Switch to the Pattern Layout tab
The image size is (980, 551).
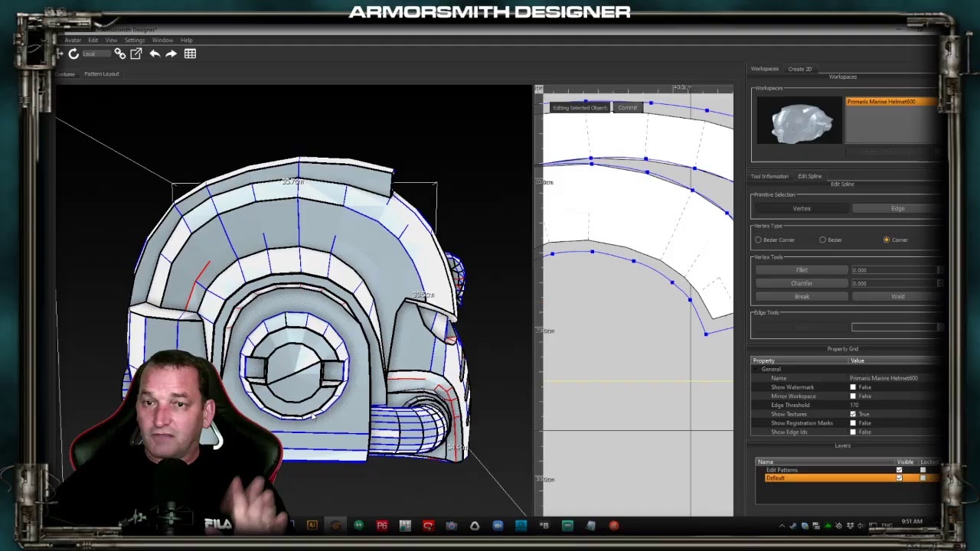point(102,74)
